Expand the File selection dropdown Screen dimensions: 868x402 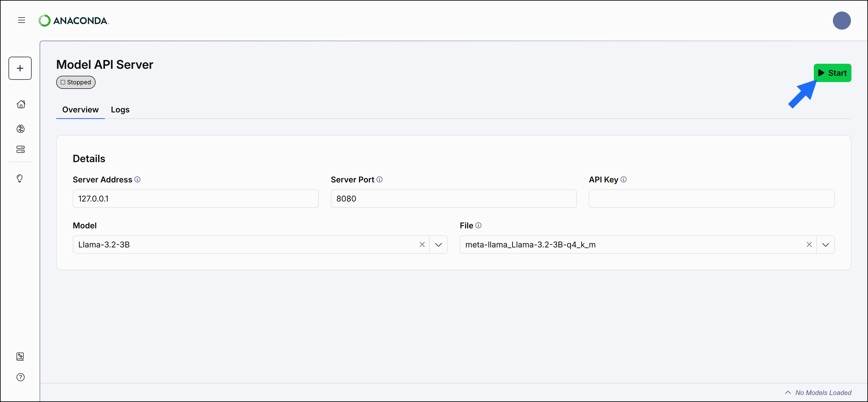(x=826, y=244)
